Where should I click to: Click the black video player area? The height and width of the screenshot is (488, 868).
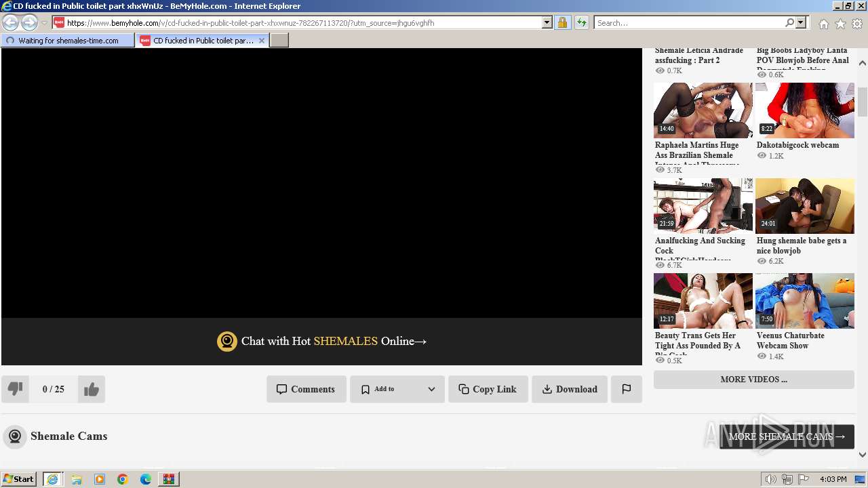point(321,183)
